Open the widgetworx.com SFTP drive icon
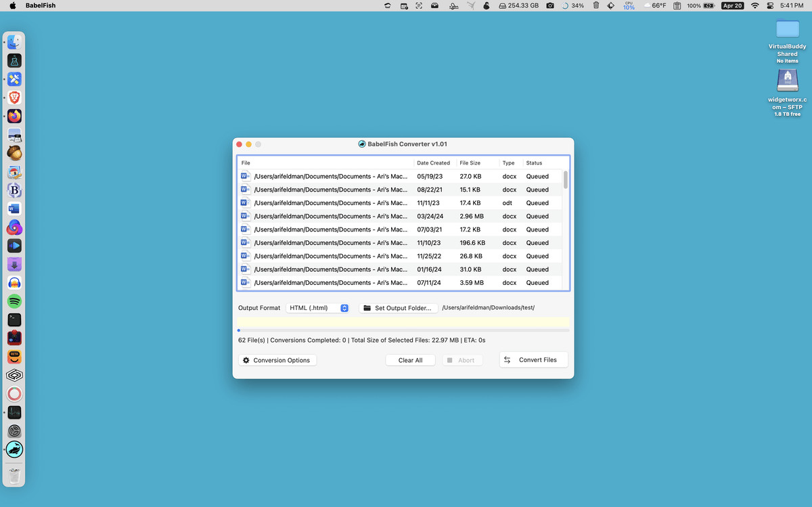 click(x=787, y=81)
